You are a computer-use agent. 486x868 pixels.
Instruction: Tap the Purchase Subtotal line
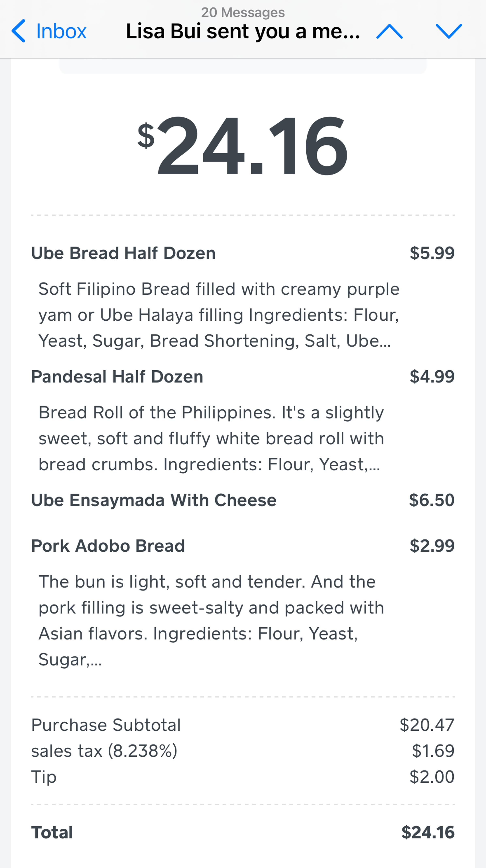106,725
